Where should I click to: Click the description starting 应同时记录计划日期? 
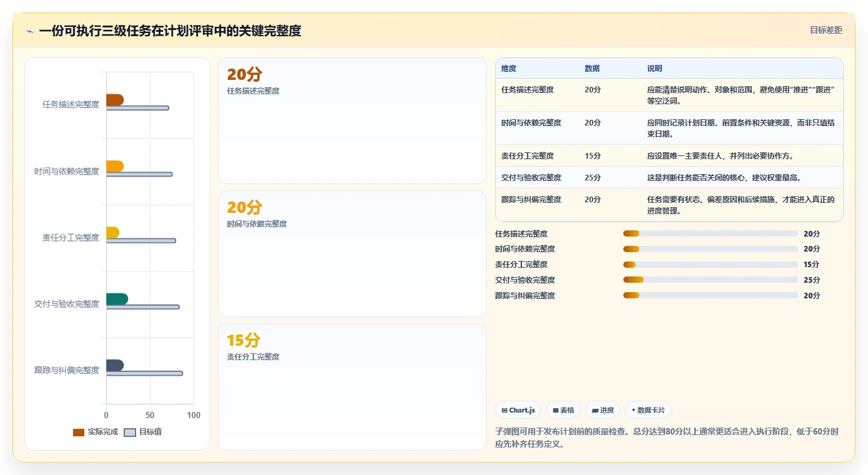[741, 128]
